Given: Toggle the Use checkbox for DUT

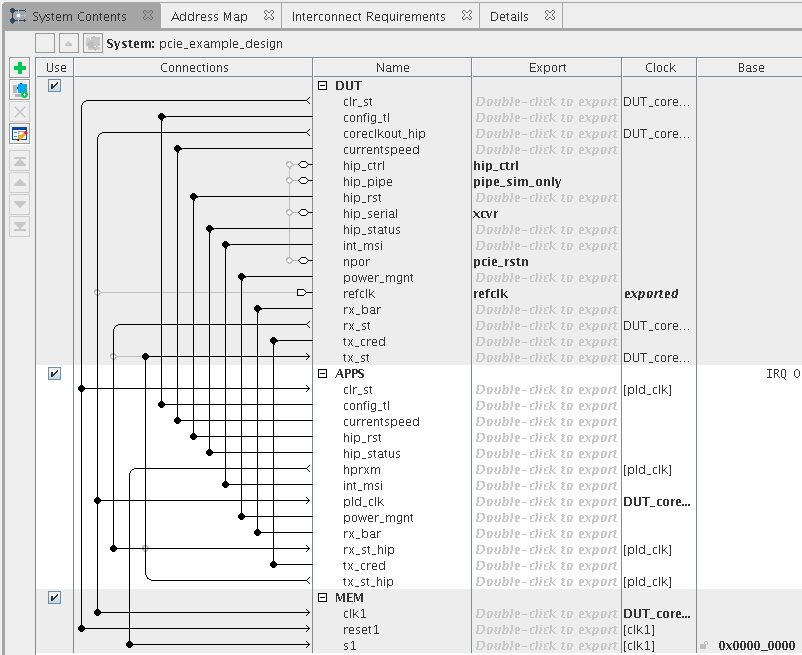Looking at the screenshot, I should click(54, 85).
